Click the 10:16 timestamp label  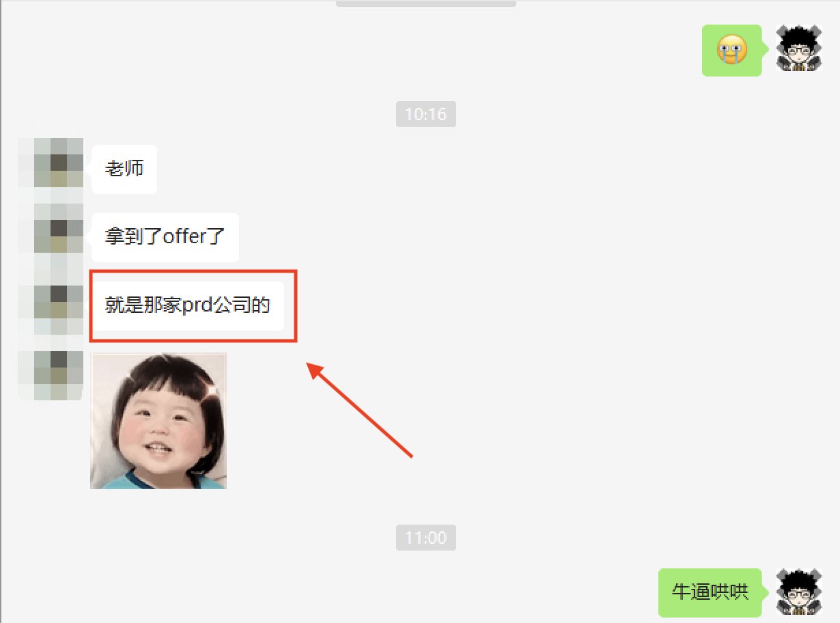pyautogui.click(x=425, y=114)
